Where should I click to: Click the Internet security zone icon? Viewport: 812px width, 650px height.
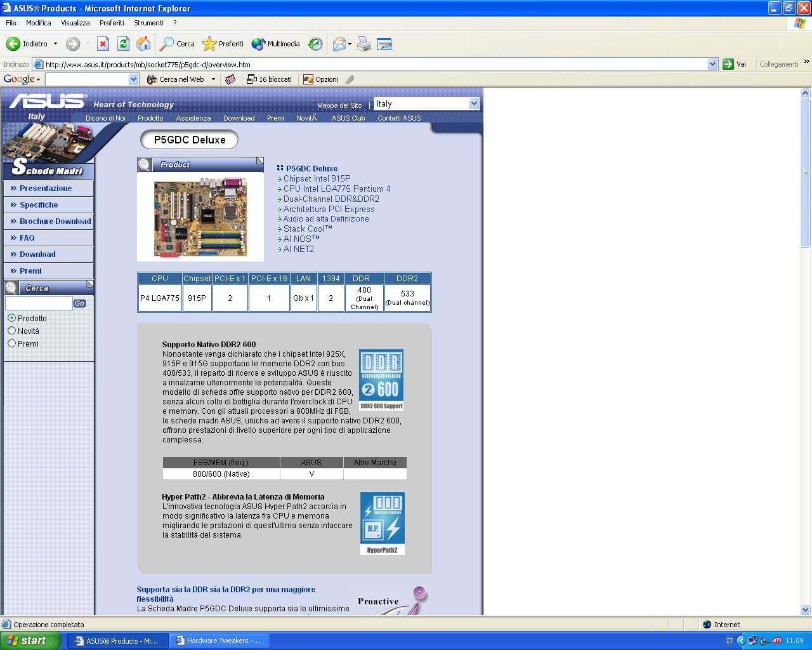point(707,625)
